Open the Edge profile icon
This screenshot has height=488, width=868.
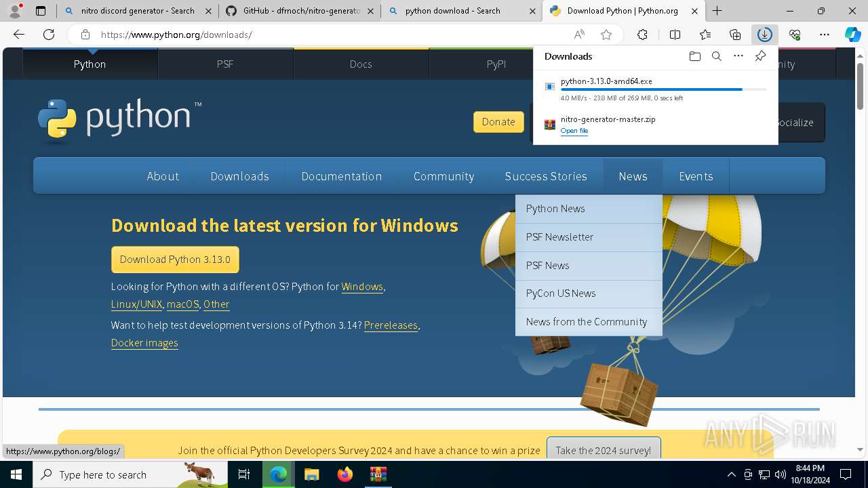pyautogui.click(x=15, y=11)
